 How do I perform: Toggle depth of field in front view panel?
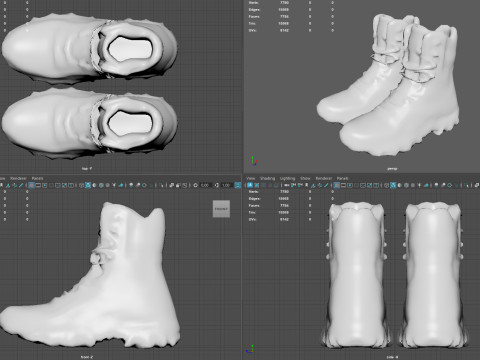click(151, 185)
